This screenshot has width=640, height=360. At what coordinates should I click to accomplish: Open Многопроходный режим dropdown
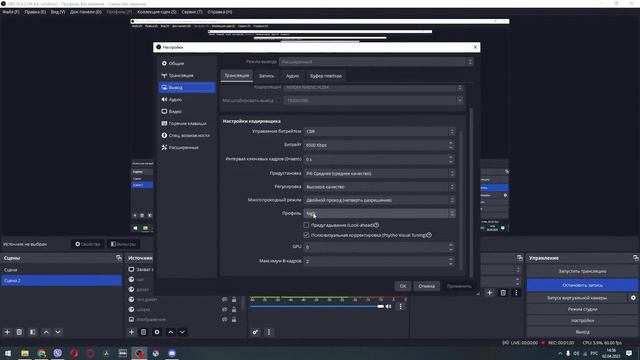(x=379, y=200)
